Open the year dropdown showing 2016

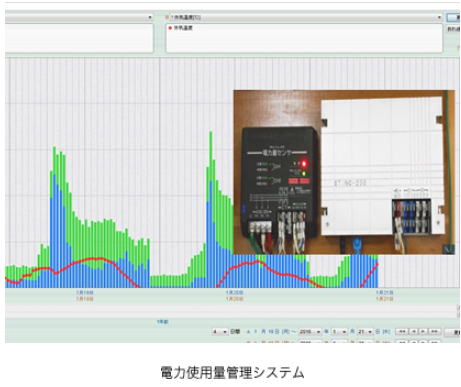click(310, 332)
